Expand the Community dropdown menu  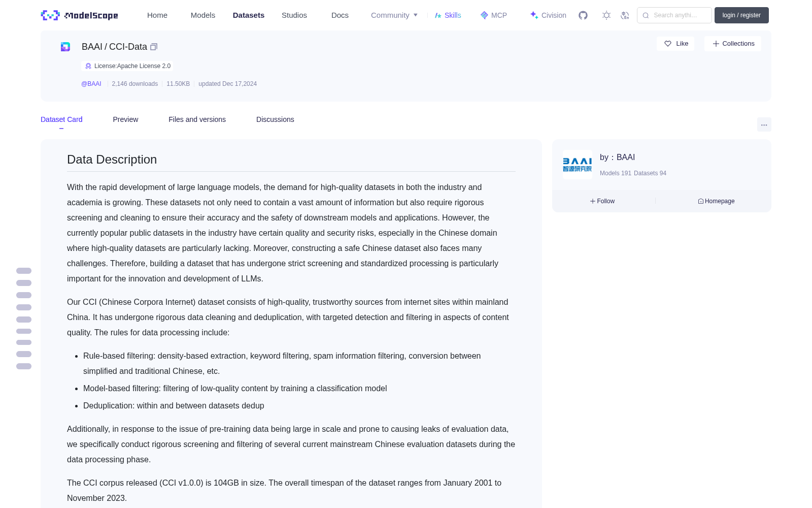pos(394,15)
